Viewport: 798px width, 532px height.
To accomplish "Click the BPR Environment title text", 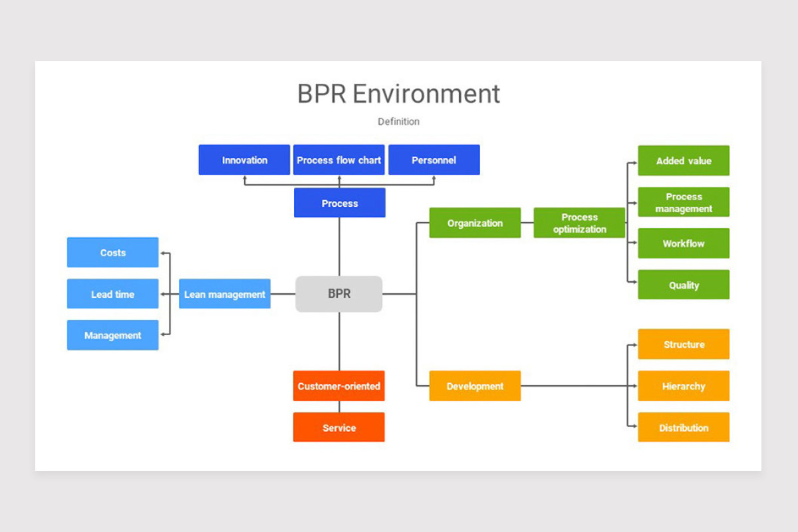I will (x=398, y=94).
